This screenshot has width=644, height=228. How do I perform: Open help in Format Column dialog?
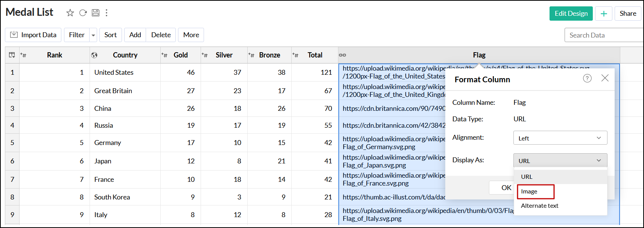coord(587,78)
